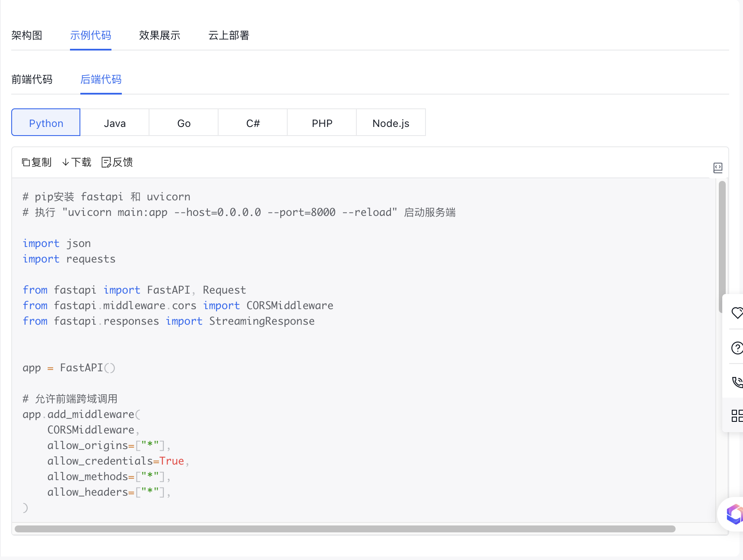Click the code view icon at top right of code block
Image resolution: width=743 pixels, height=560 pixels.
(718, 168)
